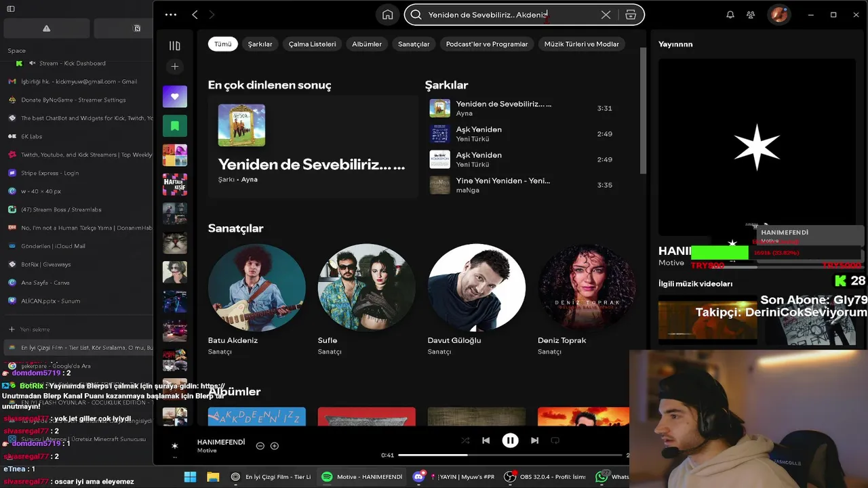Open Friends activity icon
The height and width of the screenshot is (488, 868).
751,14
